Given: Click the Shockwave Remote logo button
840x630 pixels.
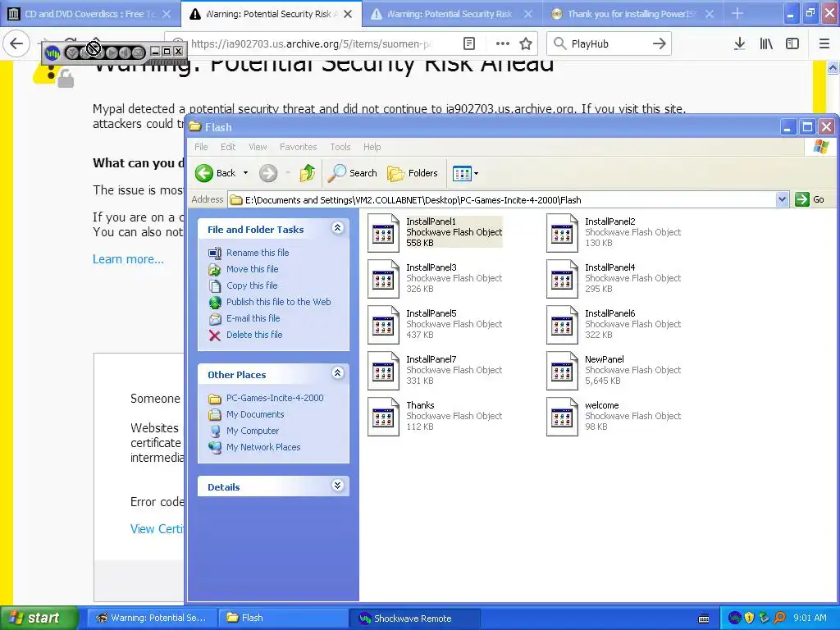Looking at the screenshot, I should (x=52, y=52).
